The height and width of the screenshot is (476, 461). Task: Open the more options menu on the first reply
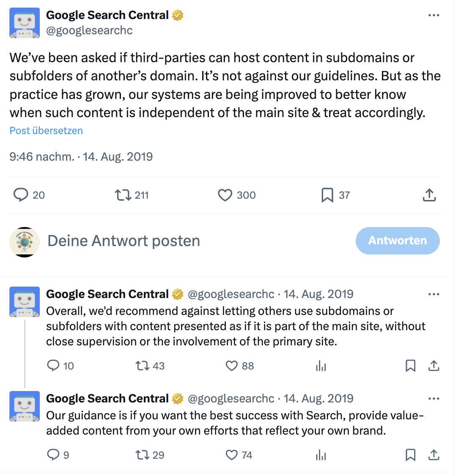pyautogui.click(x=434, y=294)
